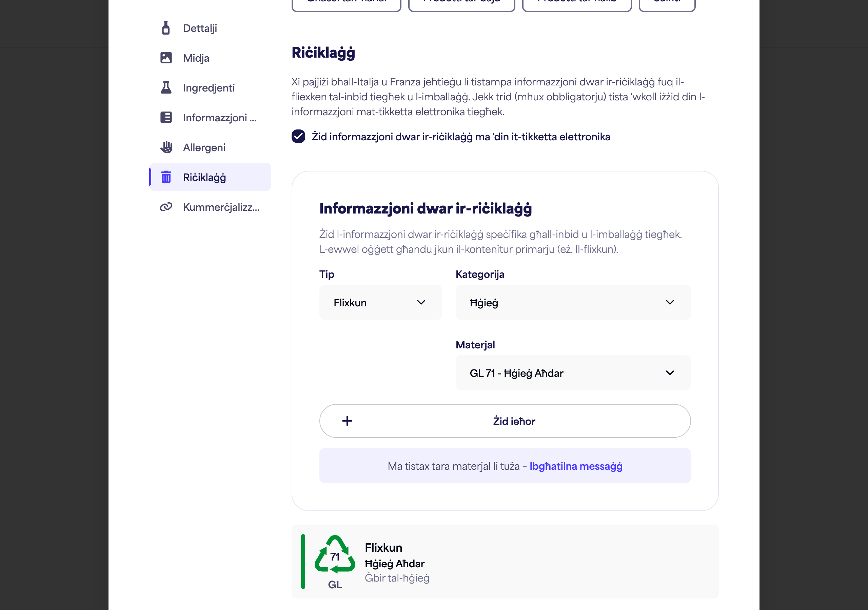Image resolution: width=868 pixels, height=610 pixels.
Task: Click the Żid ieħor button
Action: (505, 421)
